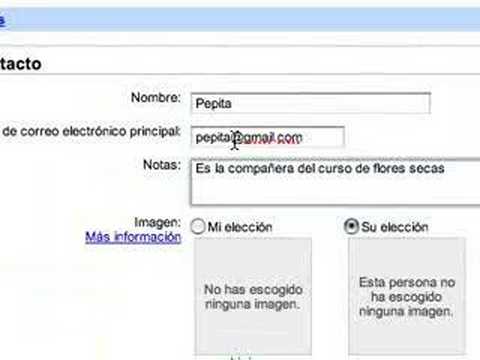Image resolution: width=480 pixels, height=360 pixels.
Task: Open the Más información link
Action: pos(133,237)
